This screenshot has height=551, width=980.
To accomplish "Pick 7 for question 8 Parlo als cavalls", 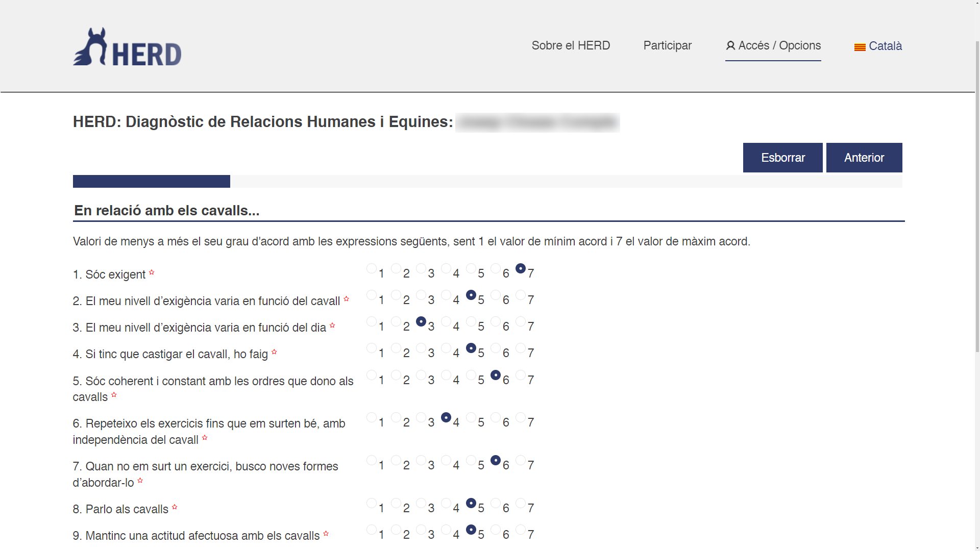I will click(520, 503).
